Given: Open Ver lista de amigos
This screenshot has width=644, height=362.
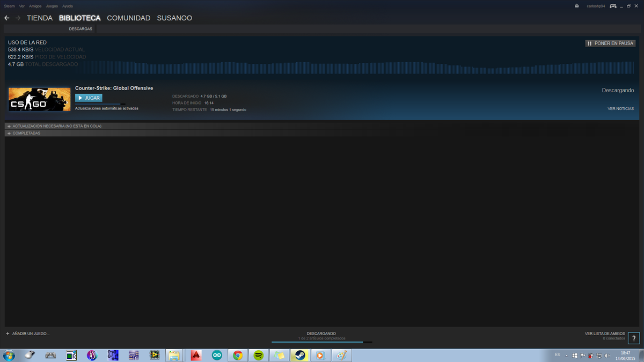Looking at the screenshot, I should point(605,334).
